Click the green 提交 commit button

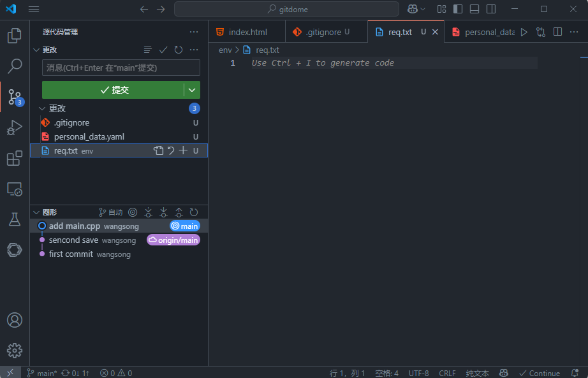click(114, 90)
